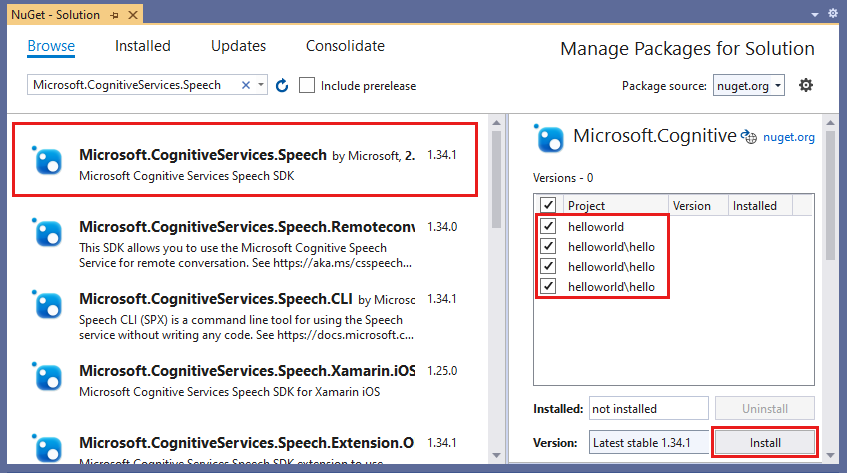
Task: Click the Microsoft.CognitiveServices.Speech package icon
Action: pyautogui.click(x=49, y=162)
